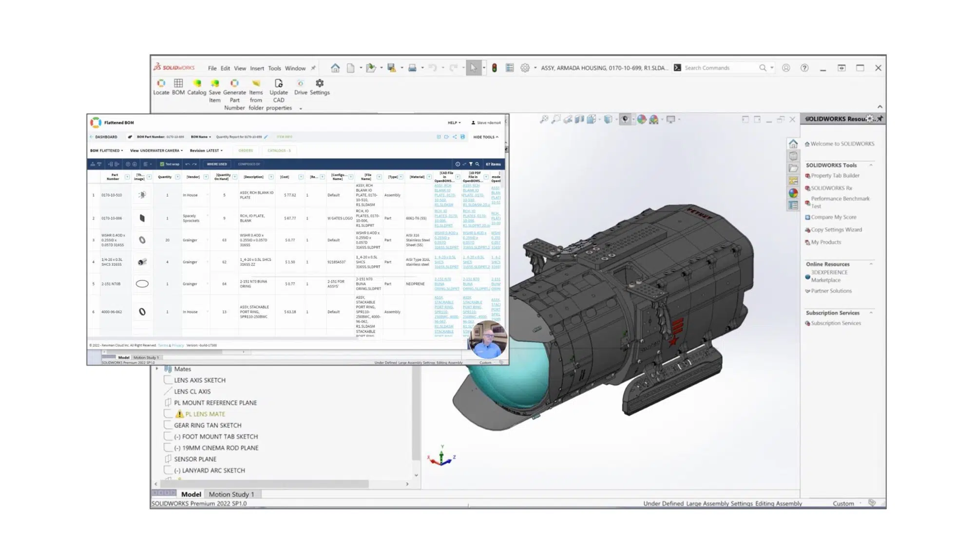
Task: Click in the Search Commands field
Action: (720, 68)
